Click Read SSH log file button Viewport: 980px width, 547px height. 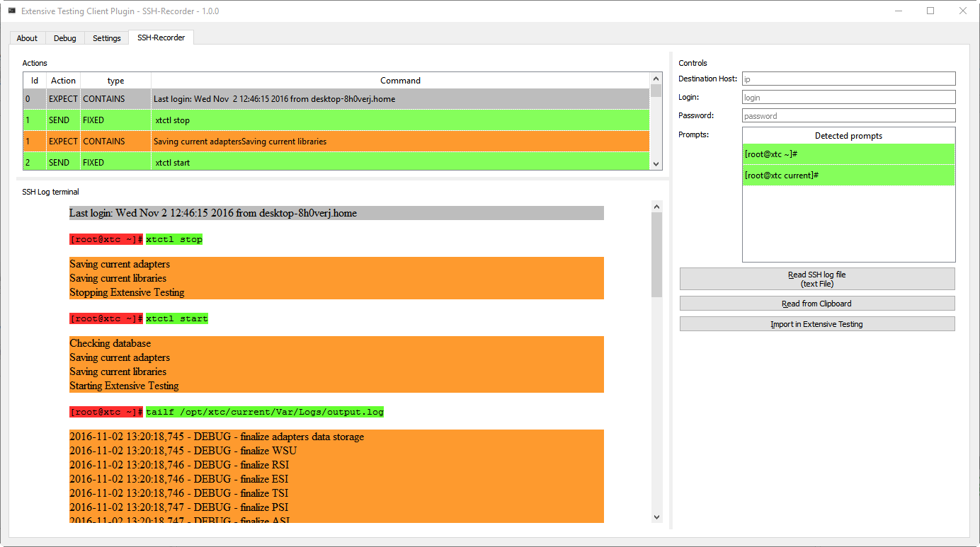pos(817,279)
